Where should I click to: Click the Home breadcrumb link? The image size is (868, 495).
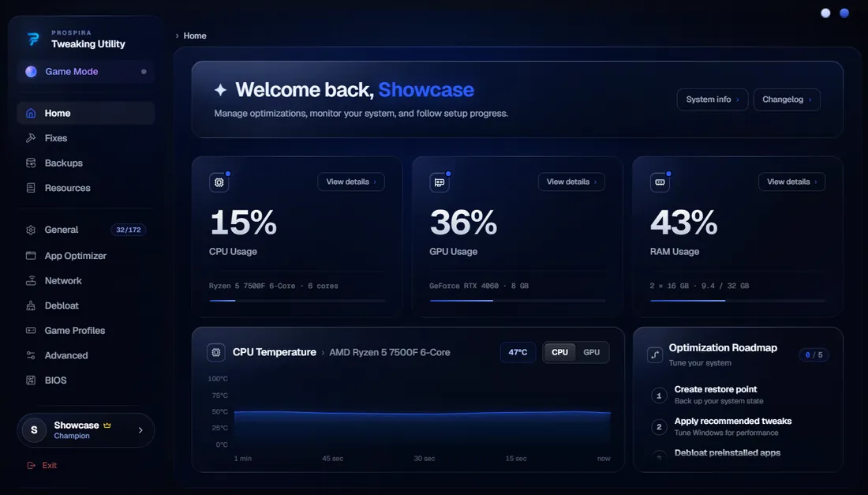pos(195,36)
